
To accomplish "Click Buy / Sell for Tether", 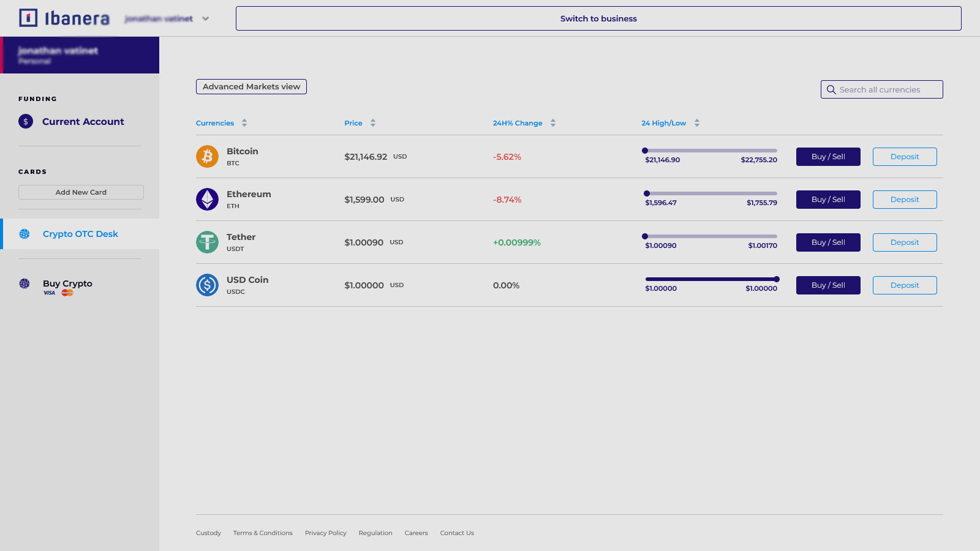I will pyautogui.click(x=828, y=242).
